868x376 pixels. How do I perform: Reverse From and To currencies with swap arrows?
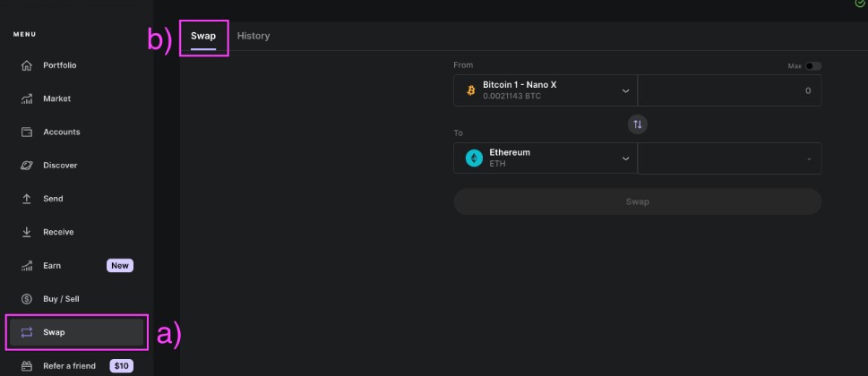click(637, 124)
